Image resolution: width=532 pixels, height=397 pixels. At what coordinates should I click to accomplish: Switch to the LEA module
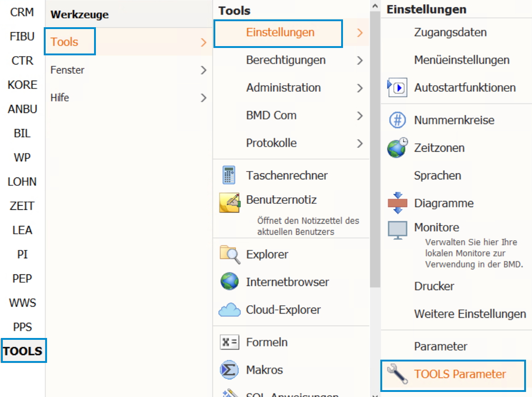click(x=22, y=231)
